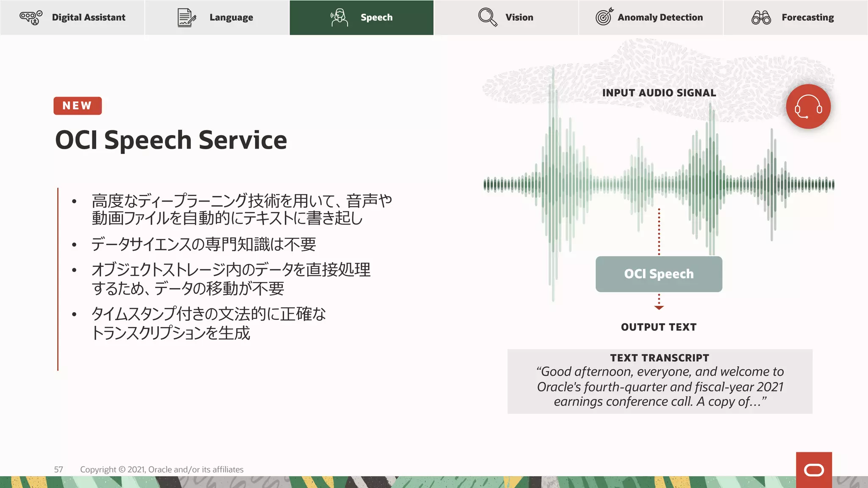Click the Vision magnifying glass icon
The height and width of the screenshot is (488, 868).
[487, 17]
